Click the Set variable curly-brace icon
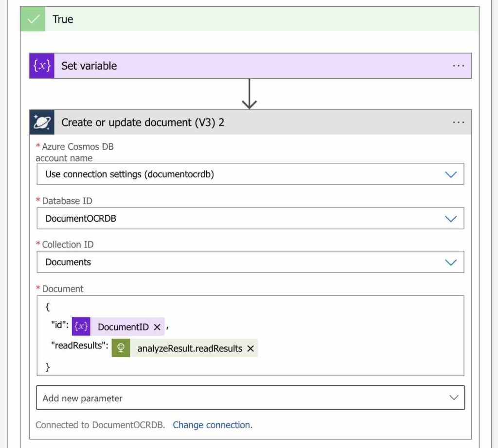 pos(42,66)
